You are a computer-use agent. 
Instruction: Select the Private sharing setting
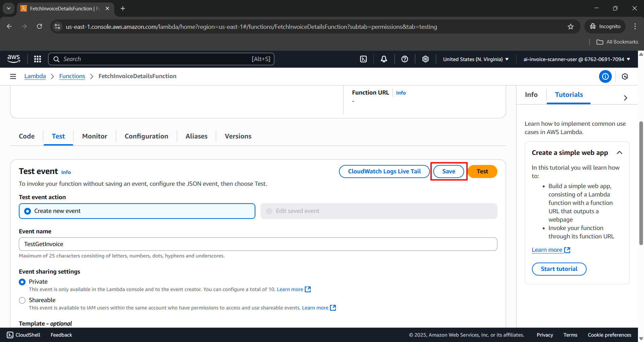click(22, 282)
